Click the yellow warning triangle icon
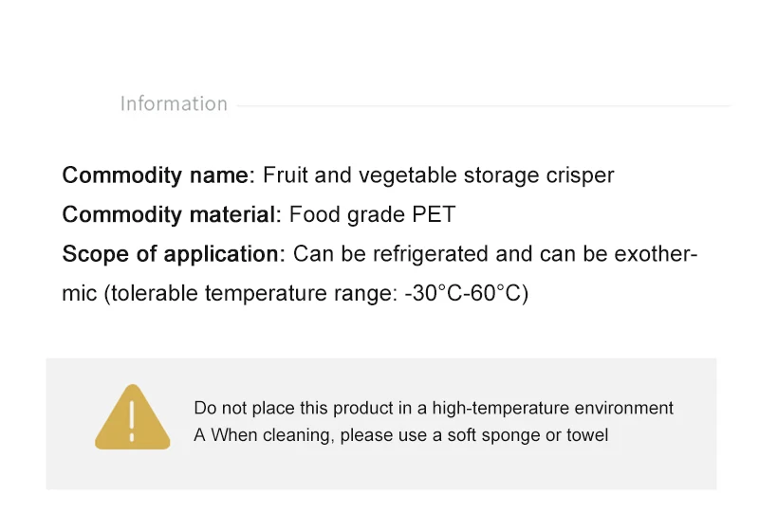The image size is (759, 532). tap(132, 418)
